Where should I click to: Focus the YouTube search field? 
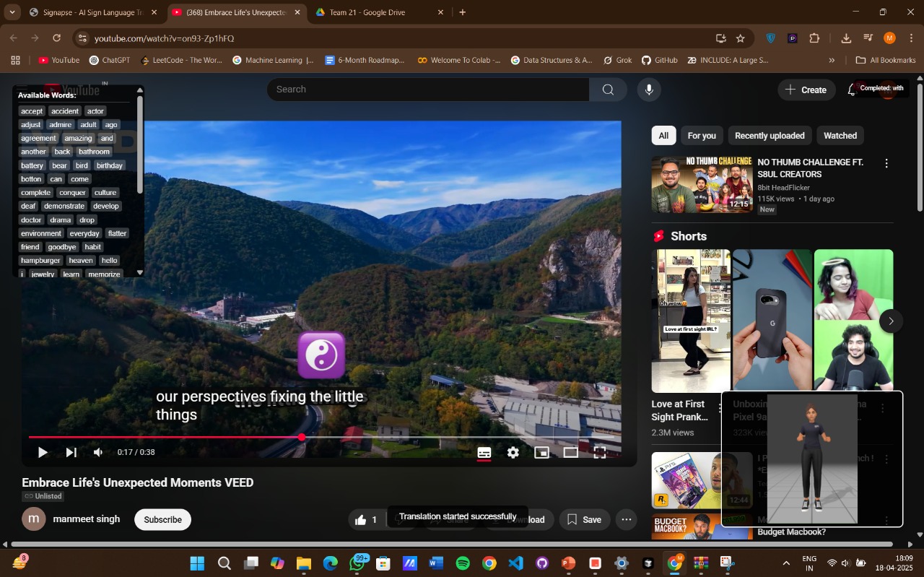pos(428,90)
